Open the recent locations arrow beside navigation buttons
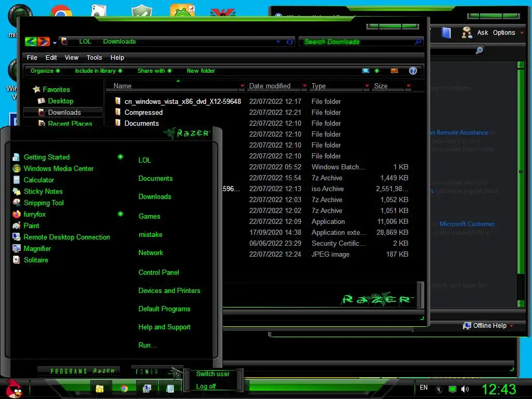 tap(55, 43)
